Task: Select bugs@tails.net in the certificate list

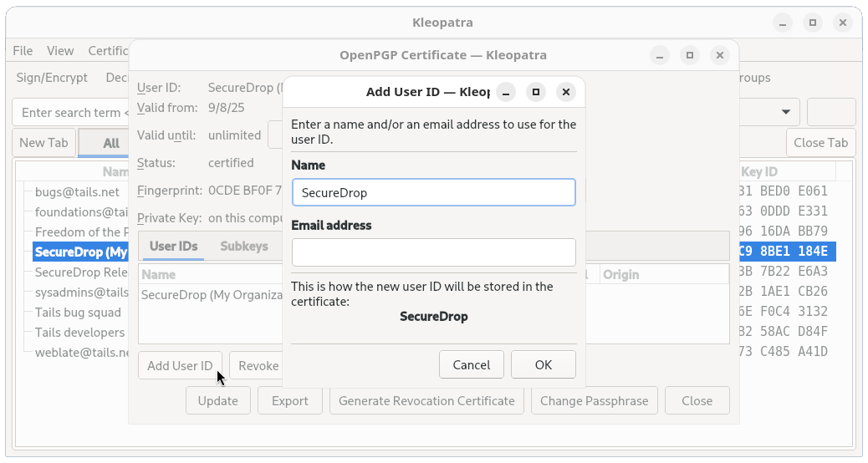Action: coord(77,192)
